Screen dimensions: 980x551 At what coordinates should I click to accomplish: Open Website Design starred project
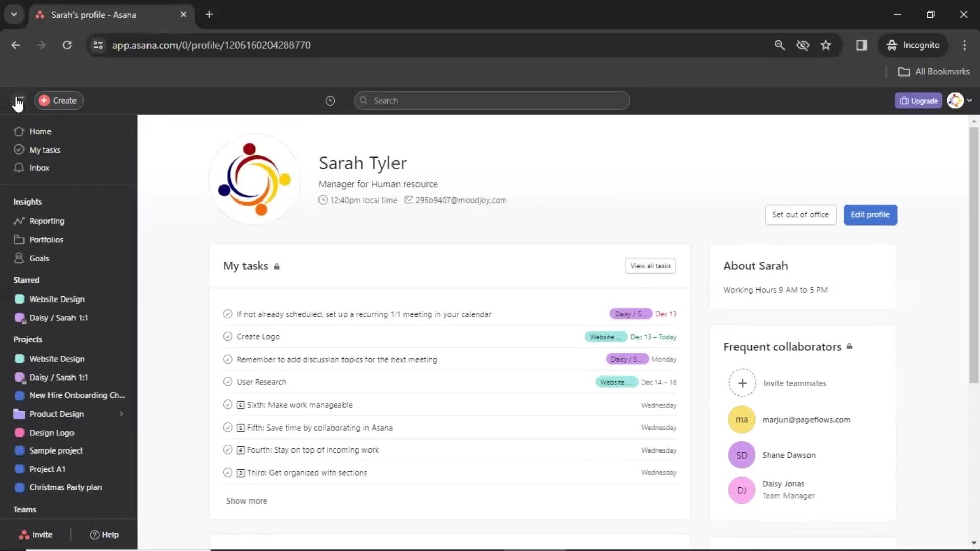(57, 298)
